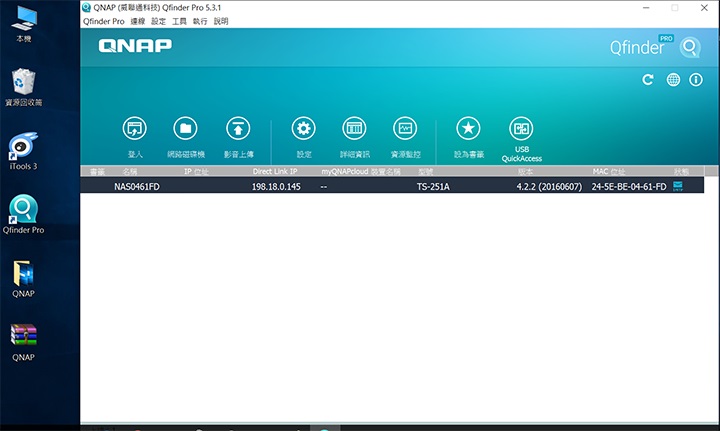This screenshot has width=720, height=431.
Task: Sort by the myQNAPcloud column header
Action: (x=361, y=171)
